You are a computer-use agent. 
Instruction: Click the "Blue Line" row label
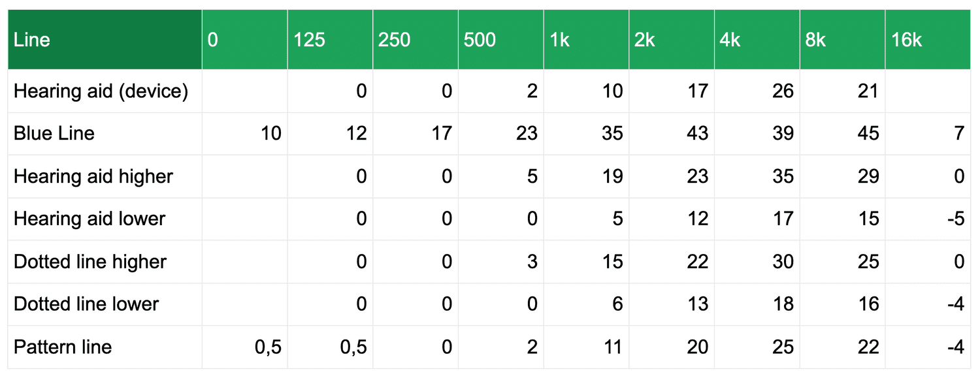click(x=54, y=134)
